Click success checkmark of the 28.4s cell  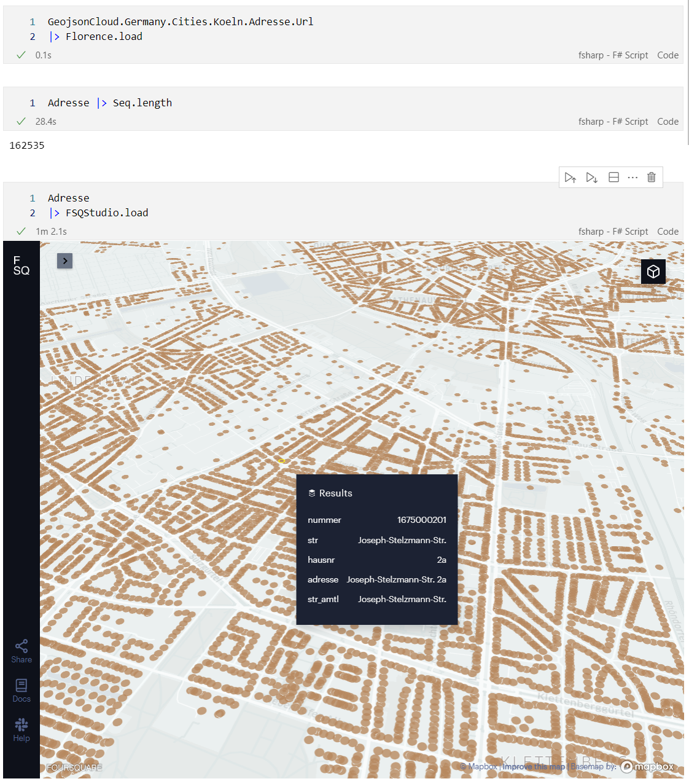tap(21, 121)
